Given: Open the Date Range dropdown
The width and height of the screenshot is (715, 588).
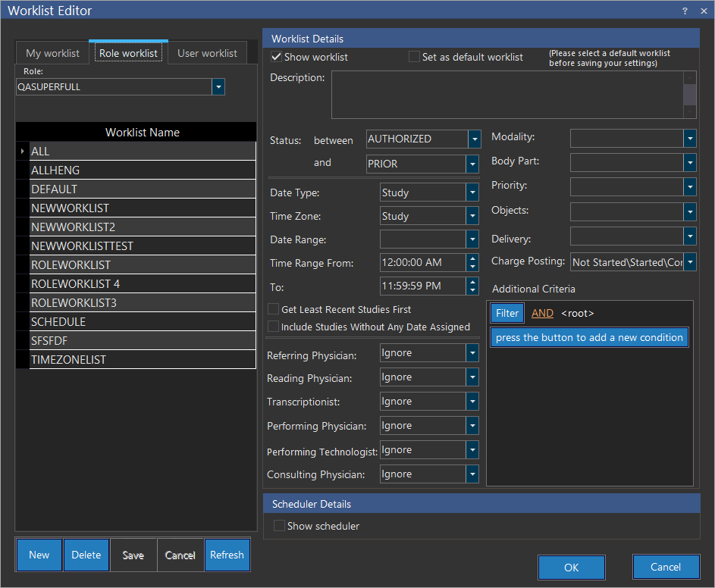Looking at the screenshot, I should pos(473,239).
